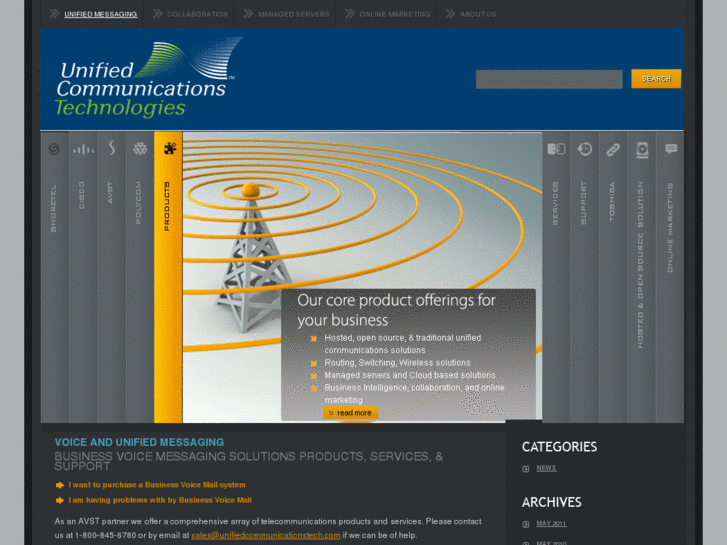Open the Toshiba vertical tab
The width and height of the screenshot is (727, 545).
[x=613, y=277]
